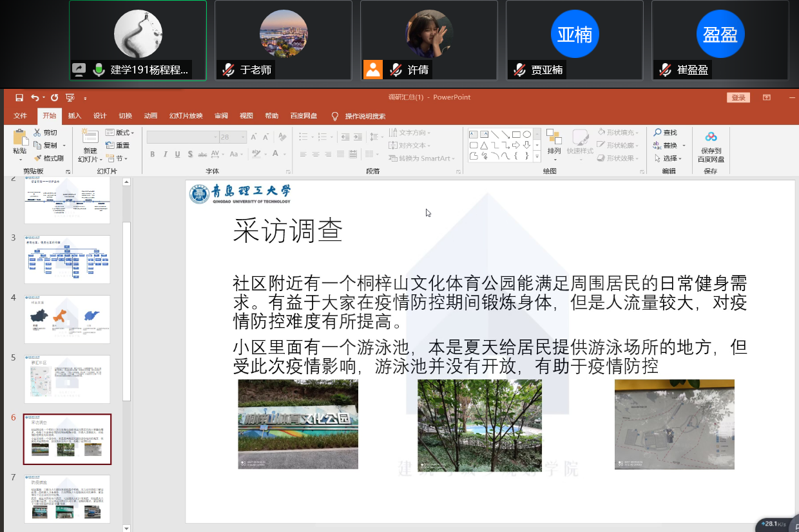Image resolution: width=799 pixels, height=532 pixels.
Task: Click the New Slide (新建幻灯片) icon
Action: tap(89, 137)
